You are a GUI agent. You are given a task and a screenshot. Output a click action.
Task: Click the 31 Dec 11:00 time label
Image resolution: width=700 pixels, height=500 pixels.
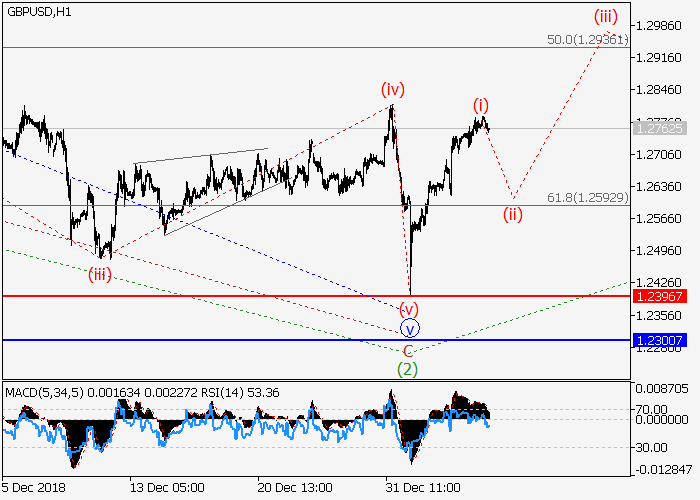tap(424, 487)
